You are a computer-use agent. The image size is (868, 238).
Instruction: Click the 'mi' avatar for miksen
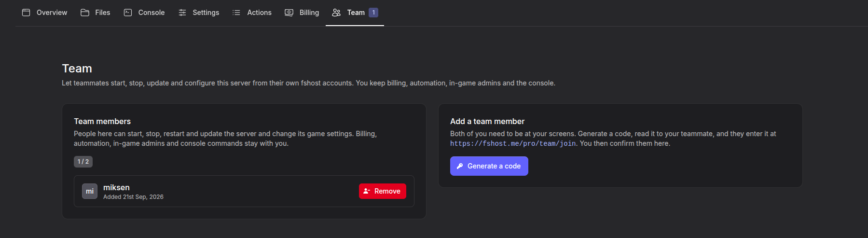click(90, 191)
